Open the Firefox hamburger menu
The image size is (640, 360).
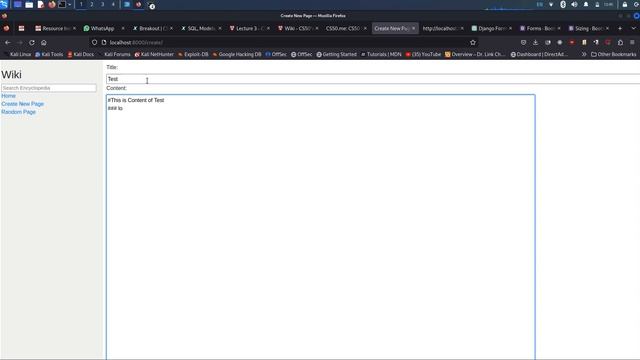(632, 42)
